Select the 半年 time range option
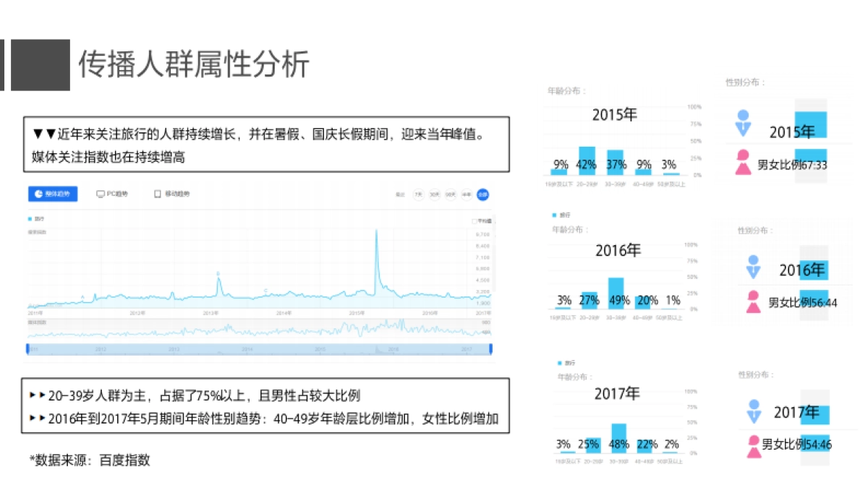 click(467, 194)
